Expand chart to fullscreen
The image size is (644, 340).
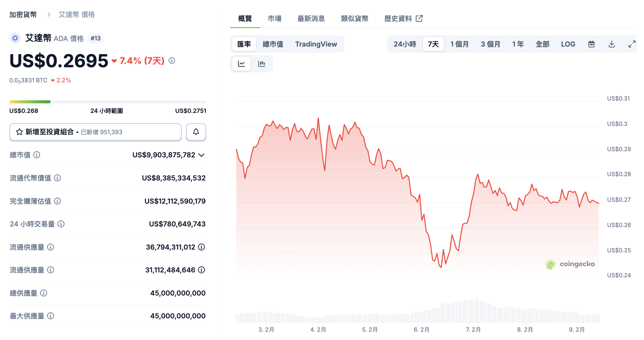(632, 44)
